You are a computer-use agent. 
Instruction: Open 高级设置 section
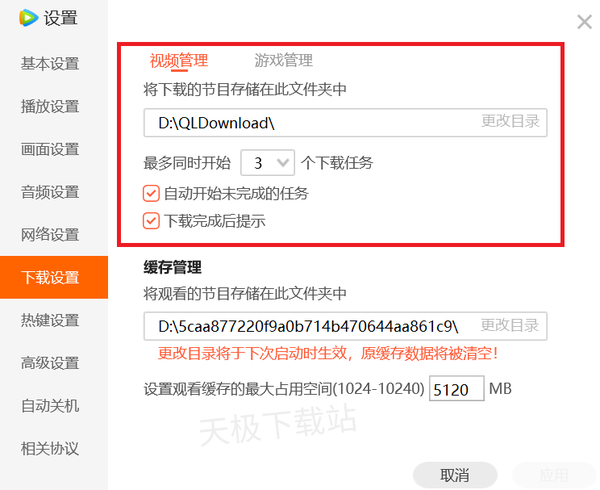[x=50, y=364]
